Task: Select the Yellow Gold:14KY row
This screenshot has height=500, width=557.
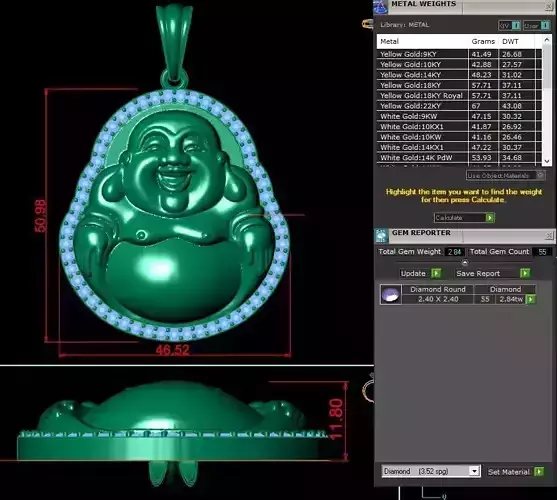Action: pos(459,75)
